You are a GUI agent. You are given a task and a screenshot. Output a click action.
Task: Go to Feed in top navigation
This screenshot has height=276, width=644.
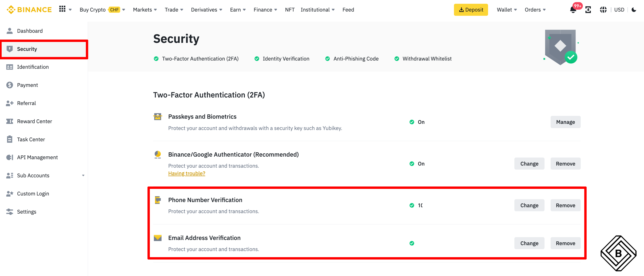pos(348,10)
